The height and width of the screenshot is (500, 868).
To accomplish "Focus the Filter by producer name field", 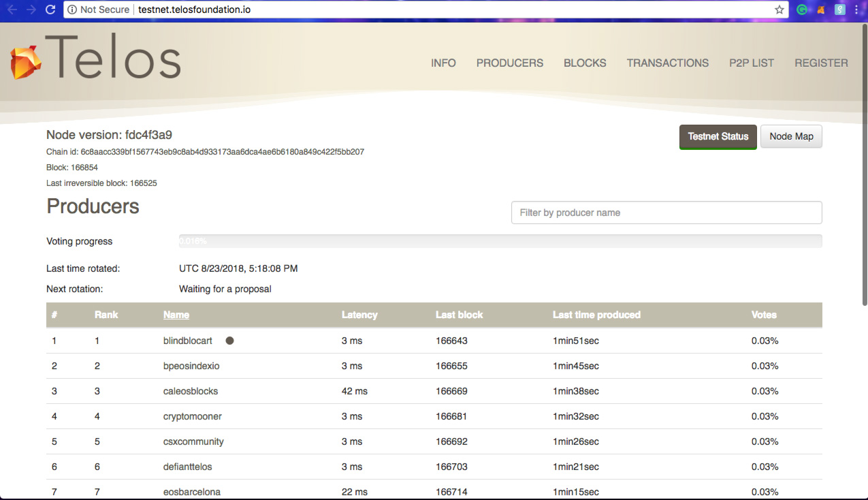I will click(666, 213).
